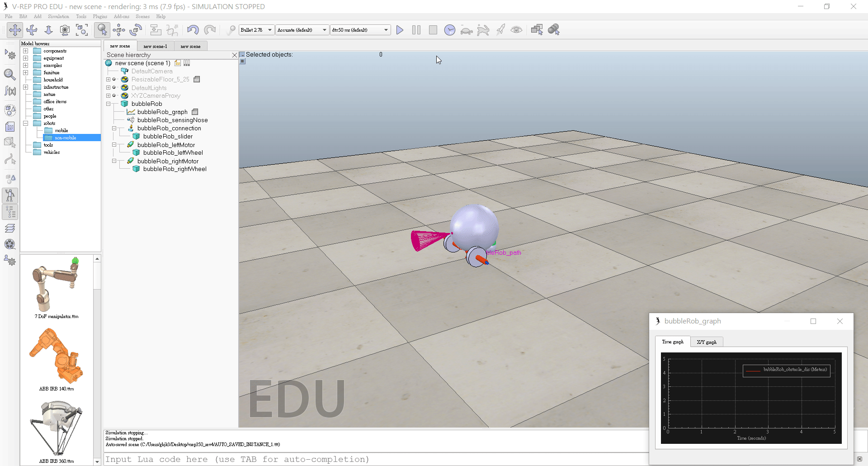Click the undo arrow

pos(193,30)
